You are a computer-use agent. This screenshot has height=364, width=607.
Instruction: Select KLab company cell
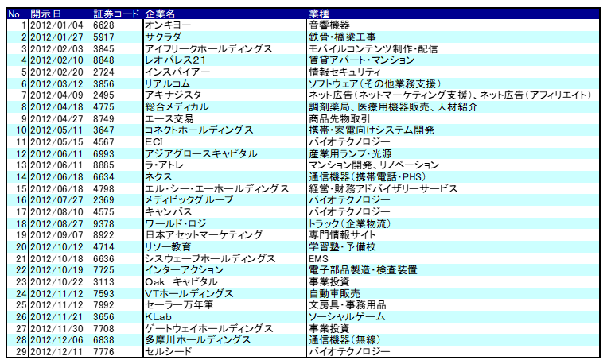158,317
